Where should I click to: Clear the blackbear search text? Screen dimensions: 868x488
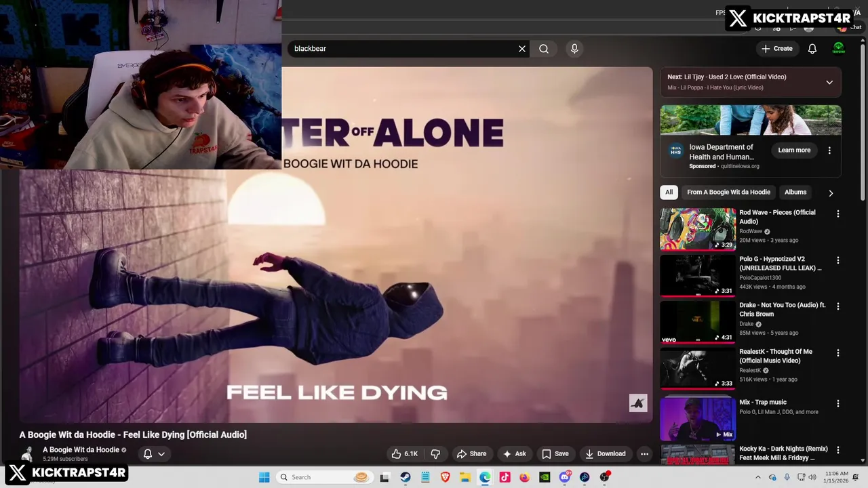522,49
